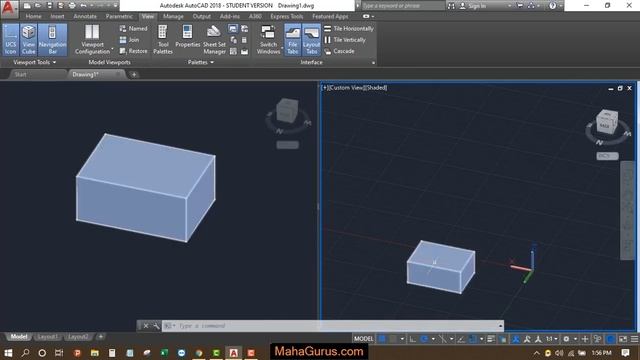
Task: Click the Annotation Monitor plus icon
Action: tap(585, 339)
